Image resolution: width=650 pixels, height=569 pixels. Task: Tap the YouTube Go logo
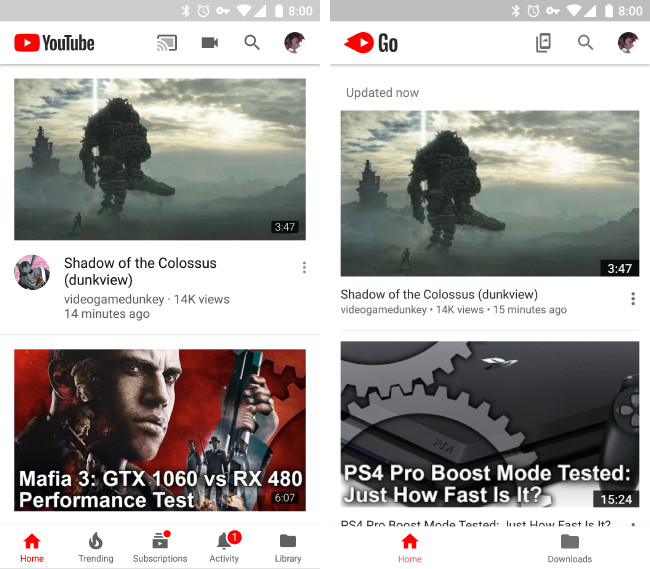pos(371,43)
